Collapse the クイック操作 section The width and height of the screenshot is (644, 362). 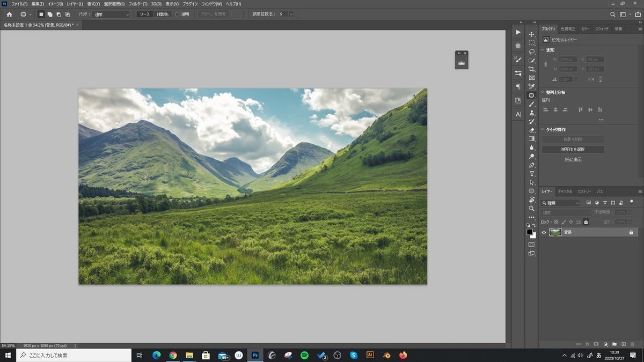click(543, 129)
